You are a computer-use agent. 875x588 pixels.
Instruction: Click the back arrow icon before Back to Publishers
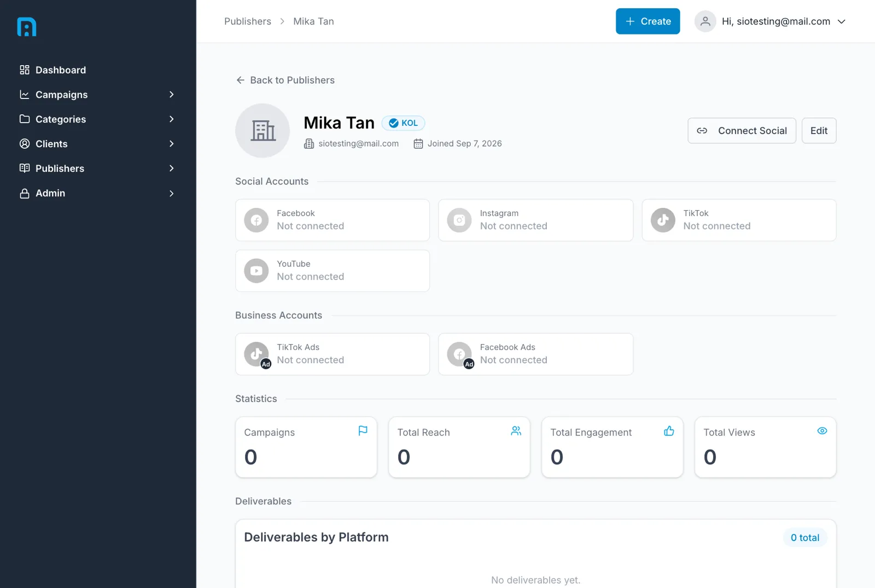point(241,80)
